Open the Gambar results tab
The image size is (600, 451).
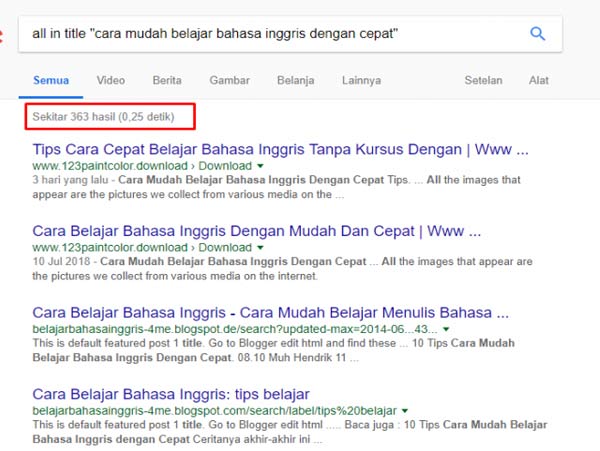(x=230, y=80)
